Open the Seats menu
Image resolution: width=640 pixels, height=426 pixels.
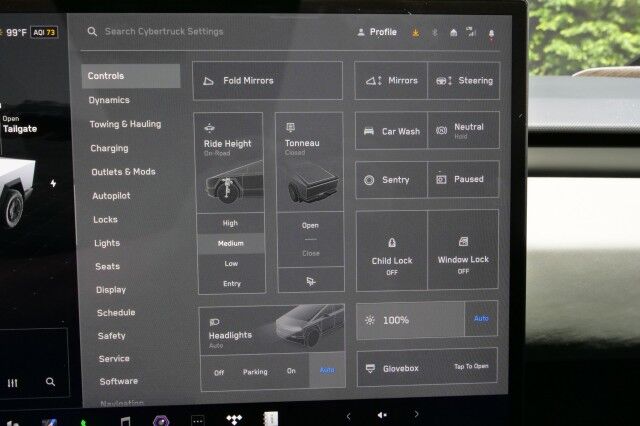[107, 266]
